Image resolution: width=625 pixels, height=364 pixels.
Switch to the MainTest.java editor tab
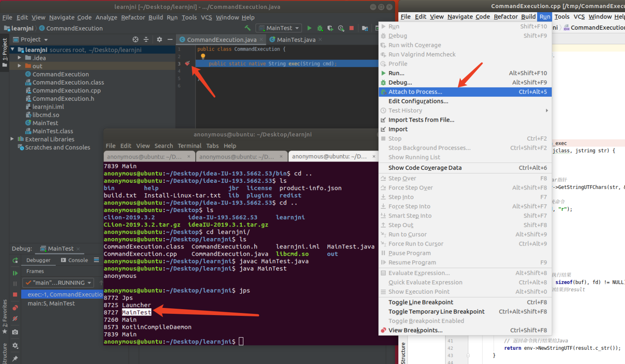point(296,40)
